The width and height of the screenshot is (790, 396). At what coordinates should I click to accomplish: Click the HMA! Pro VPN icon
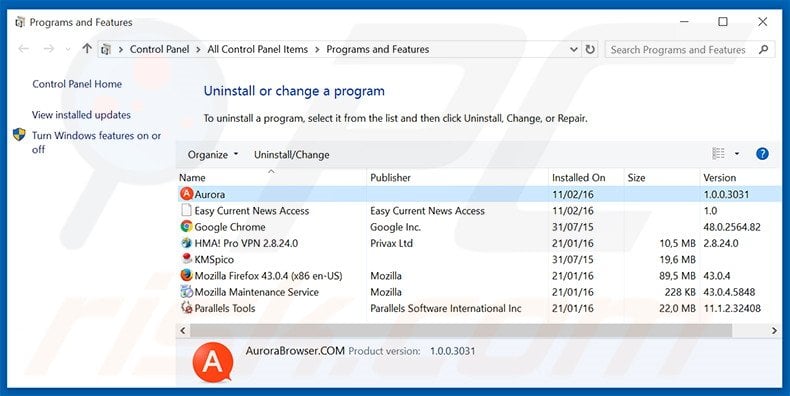[186, 243]
